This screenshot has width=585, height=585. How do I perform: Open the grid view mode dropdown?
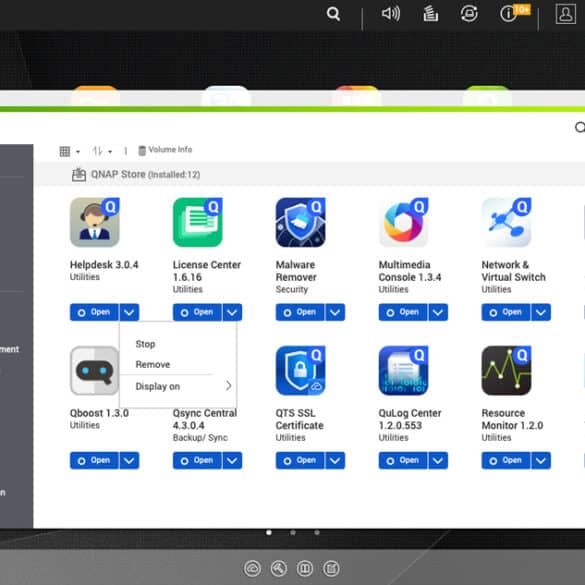[70, 151]
